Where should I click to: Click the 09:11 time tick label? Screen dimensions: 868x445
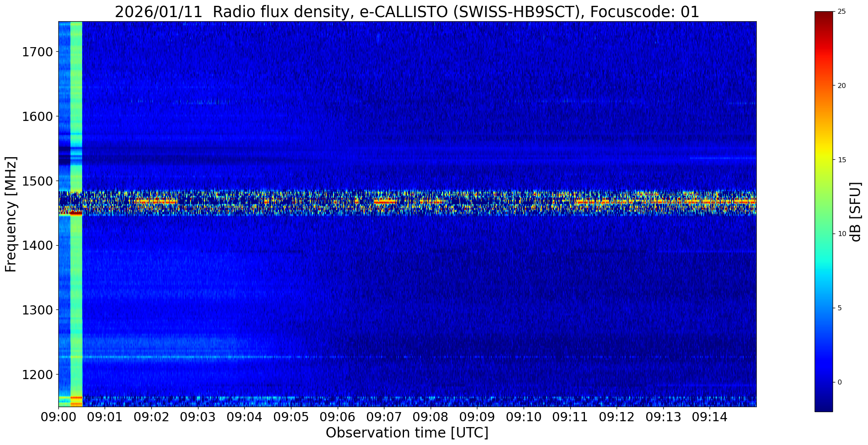pos(570,417)
